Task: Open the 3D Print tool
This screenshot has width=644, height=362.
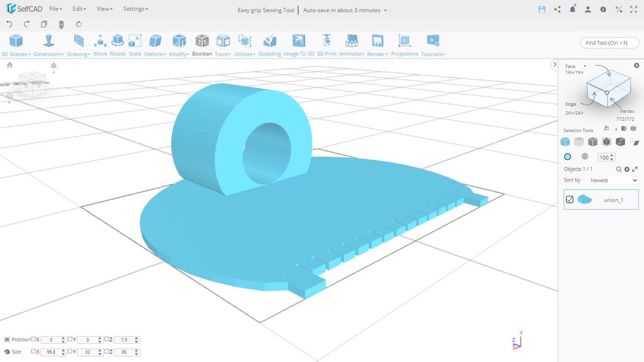Action: tap(326, 46)
